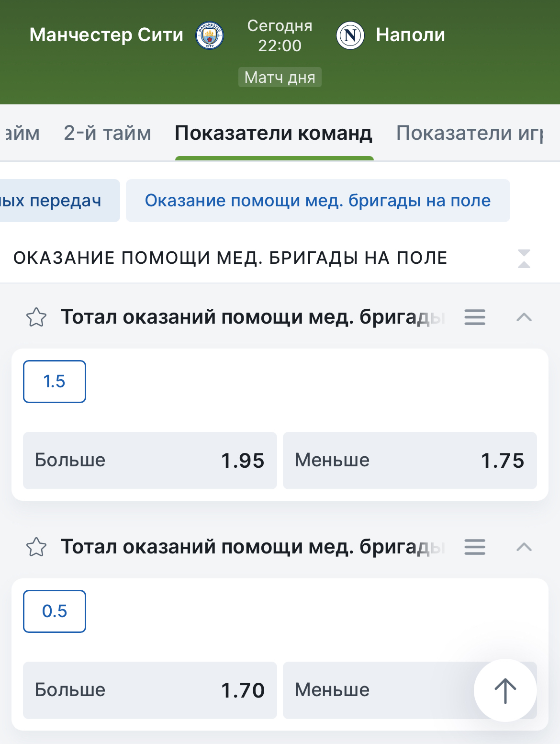This screenshot has width=560, height=744.
Task: Select the Показатели команд tab
Action: point(274,133)
